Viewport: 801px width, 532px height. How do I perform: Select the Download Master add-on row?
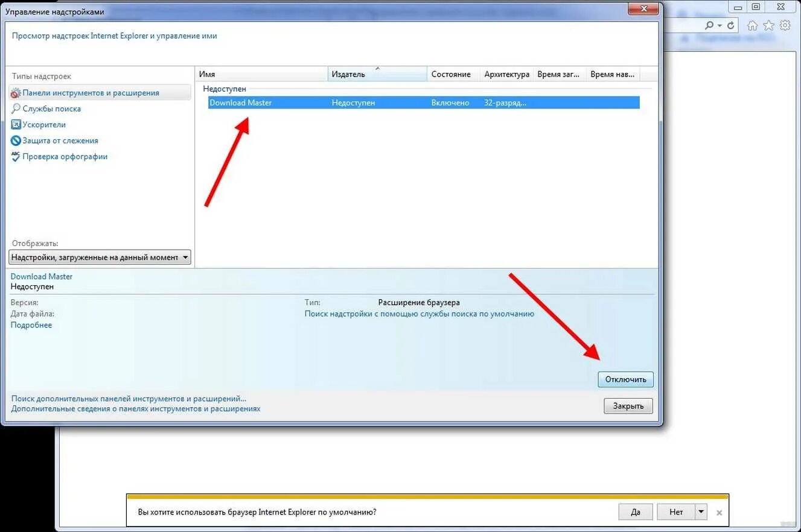(424, 103)
